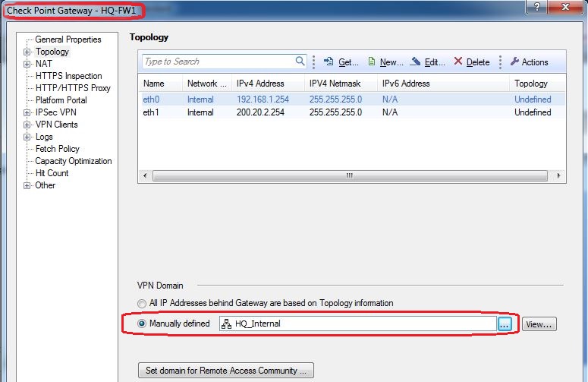Click the scroll right arrow
The width and height of the screenshot is (588, 382).
[558, 175]
